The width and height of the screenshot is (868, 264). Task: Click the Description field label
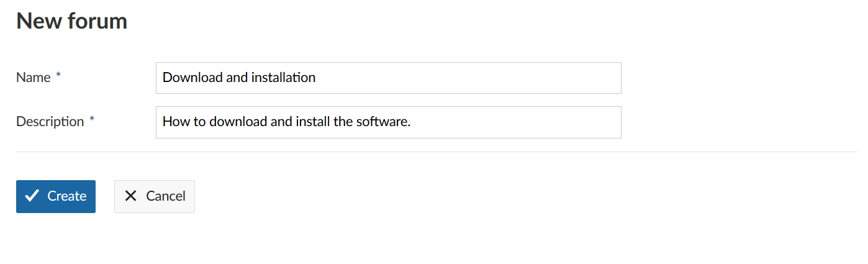[x=50, y=122]
